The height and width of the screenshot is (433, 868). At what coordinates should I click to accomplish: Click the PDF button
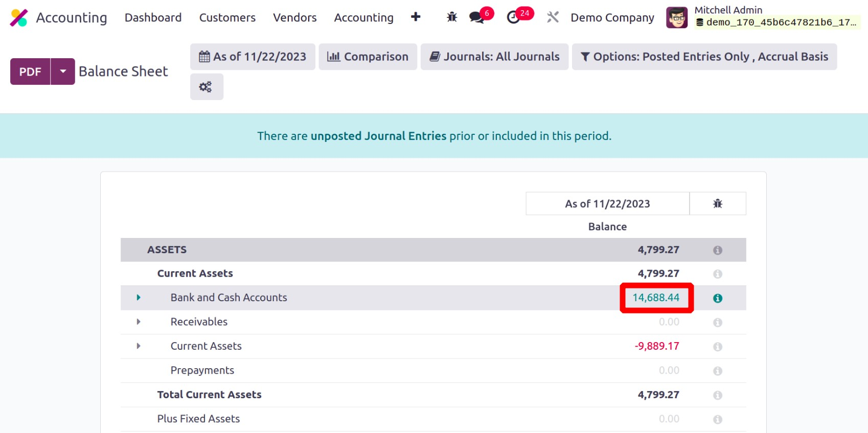coord(30,71)
